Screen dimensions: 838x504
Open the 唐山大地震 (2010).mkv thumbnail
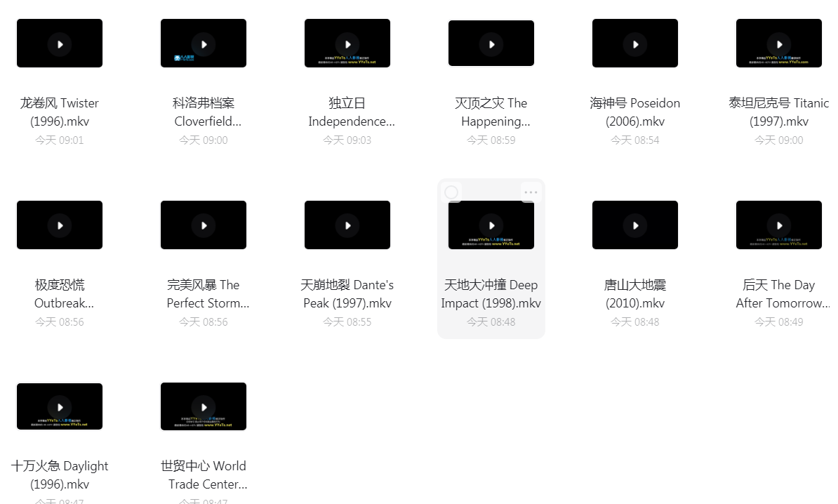[635, 225]
